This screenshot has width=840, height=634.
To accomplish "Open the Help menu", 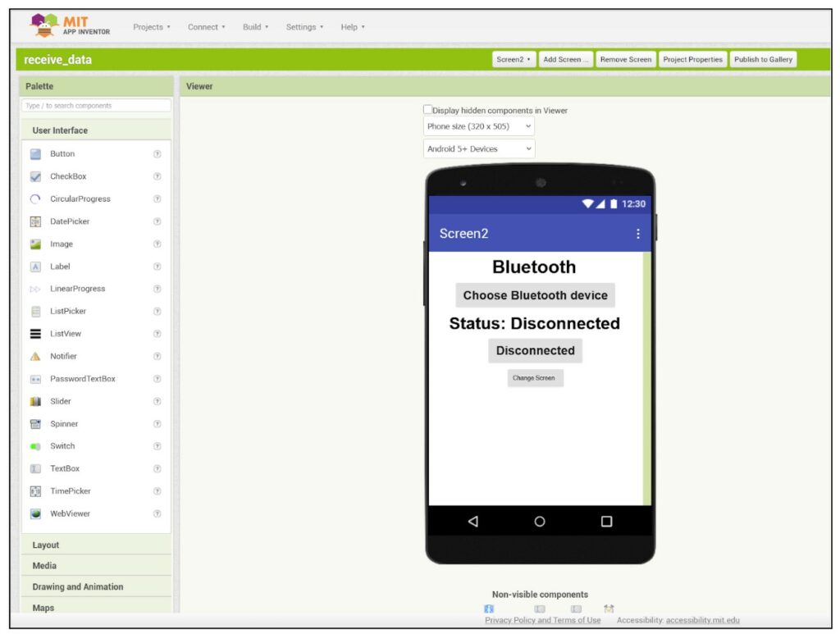I will point(353,27).
